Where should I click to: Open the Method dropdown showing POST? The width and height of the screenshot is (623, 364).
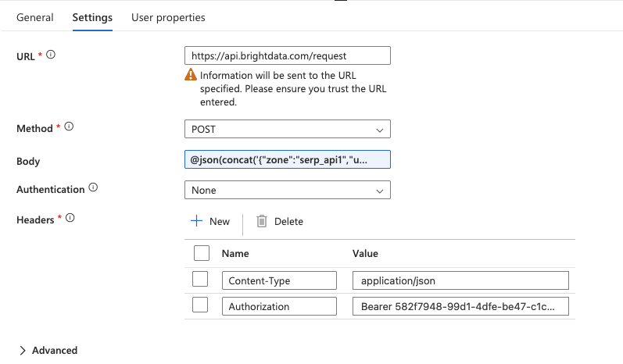(287, 129)
